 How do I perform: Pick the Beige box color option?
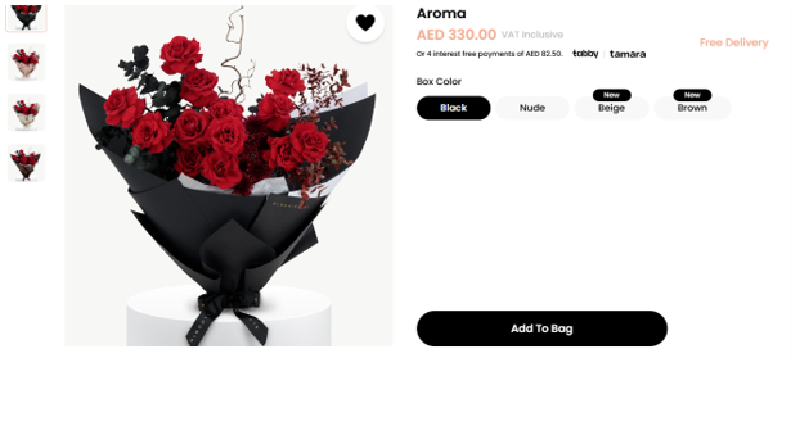(611, 108)
